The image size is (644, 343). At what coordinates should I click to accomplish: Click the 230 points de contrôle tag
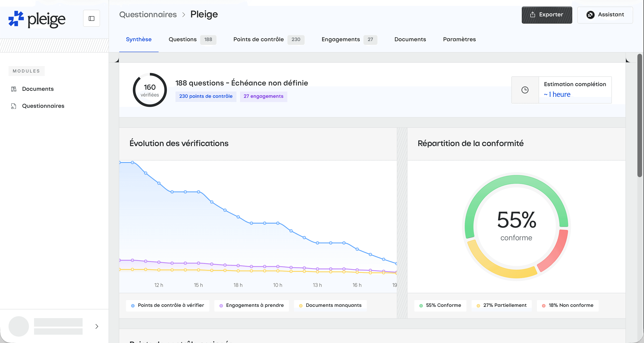(206, 96)
